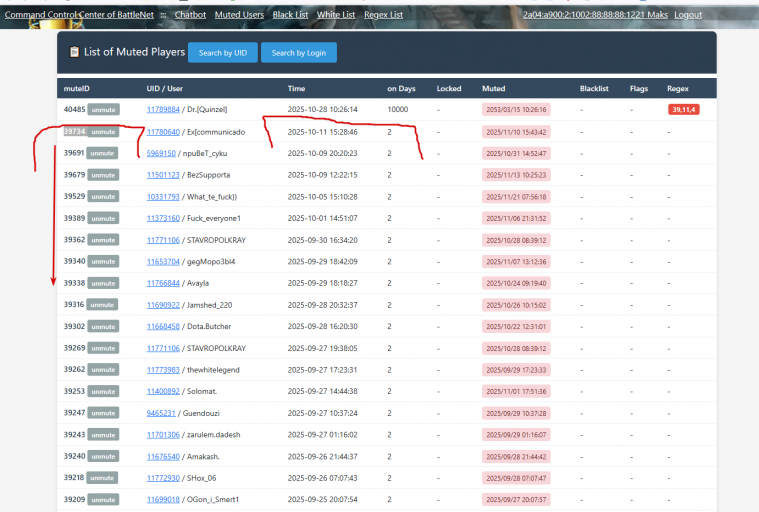The width and height of the screenshot is (759, 512).
Task: Click muted date badge 2025/10/22 12:31:01
Action: (516, 327)
